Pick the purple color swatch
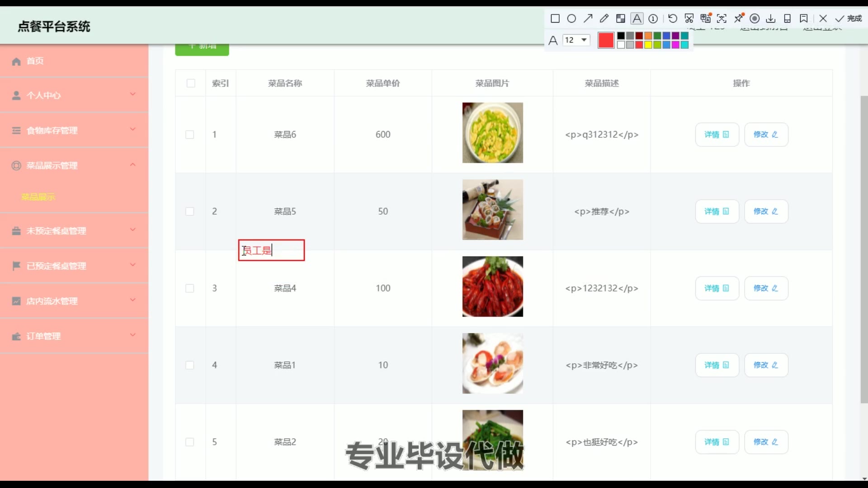The width and height of the screenshot is (868, 488). 675,36
